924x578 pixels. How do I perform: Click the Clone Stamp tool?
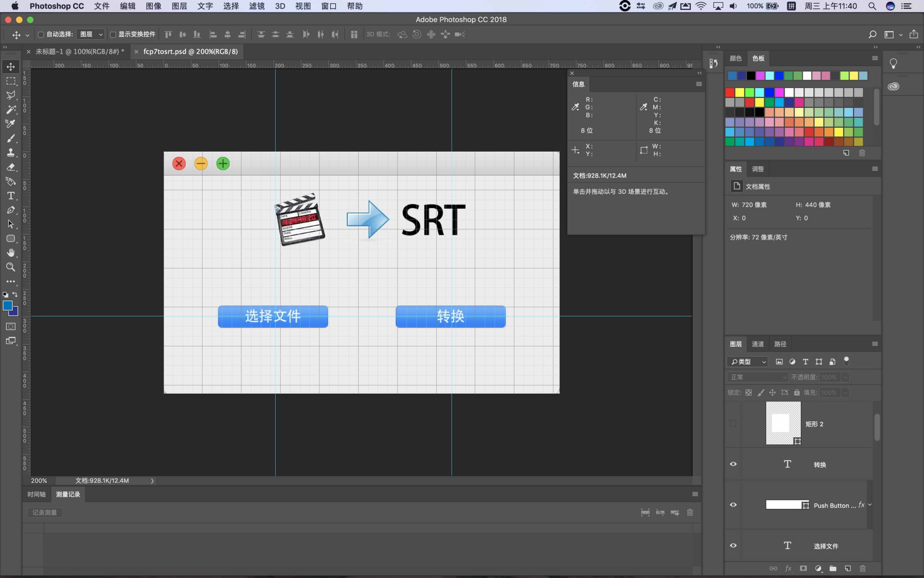10,153
